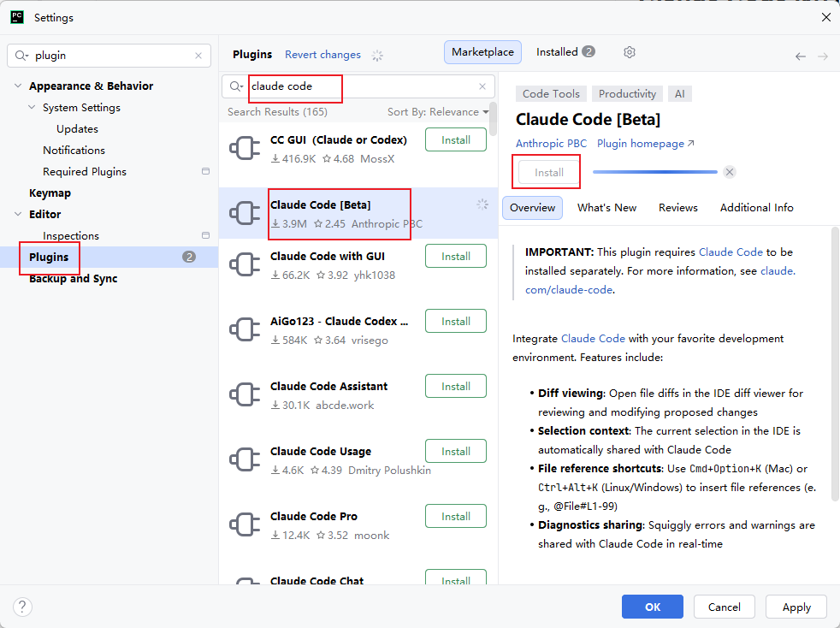Click Revert changes link

[322, 55]
